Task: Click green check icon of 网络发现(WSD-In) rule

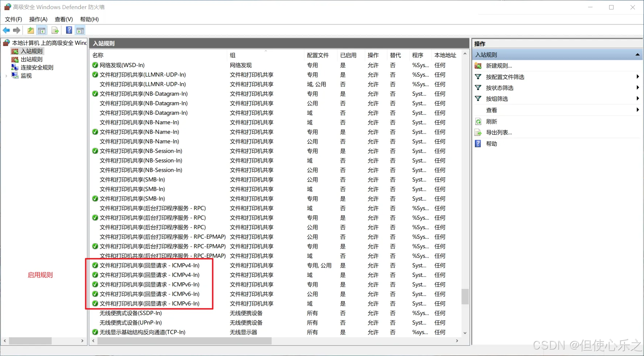Action: point(95,65)
